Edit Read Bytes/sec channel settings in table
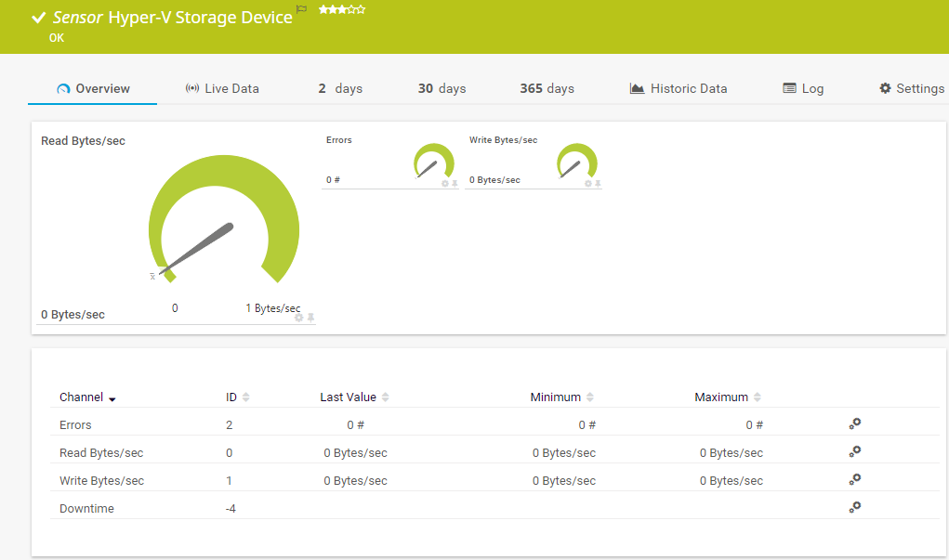 tap(854, 451)
